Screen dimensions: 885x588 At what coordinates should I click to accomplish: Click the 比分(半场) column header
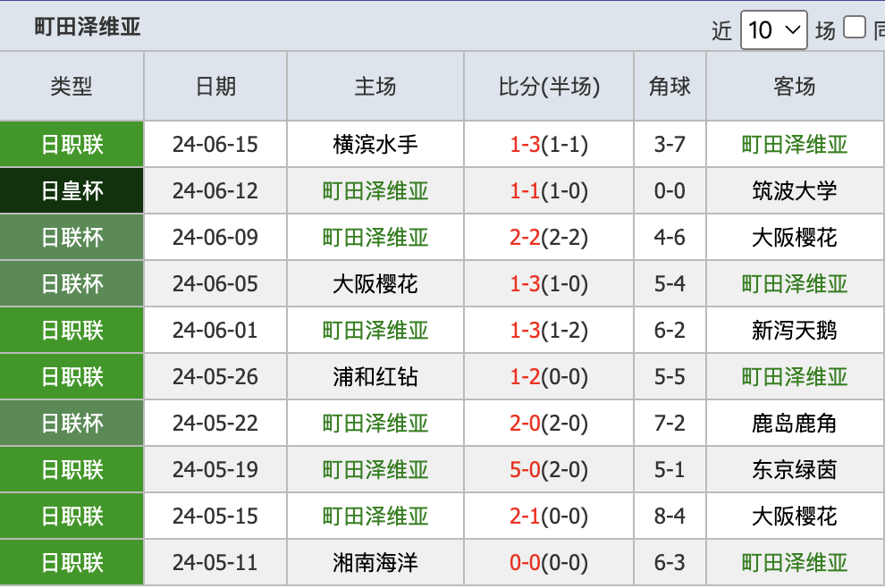[x=549, y=87]
